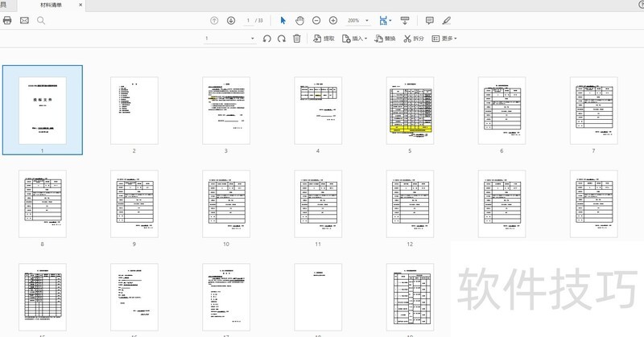Click the 替换 replace button

tap(385, 39)
